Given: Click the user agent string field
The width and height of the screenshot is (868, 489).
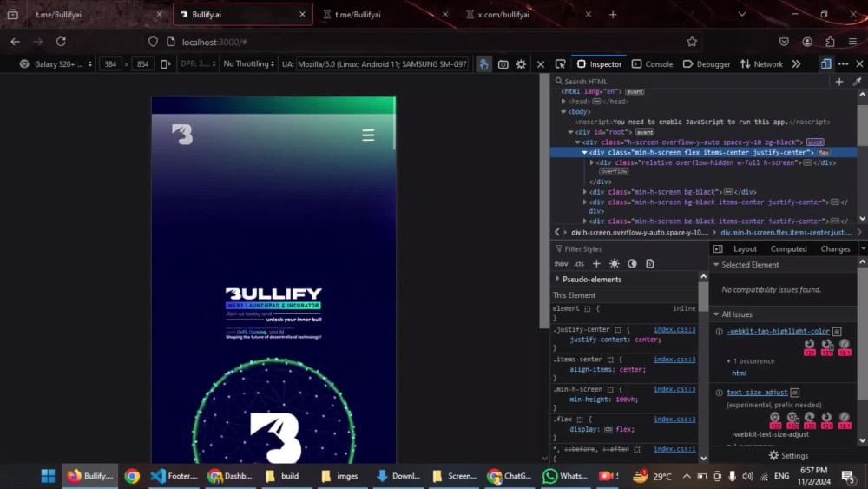Looking at the screenshot, I should [382, 64].
